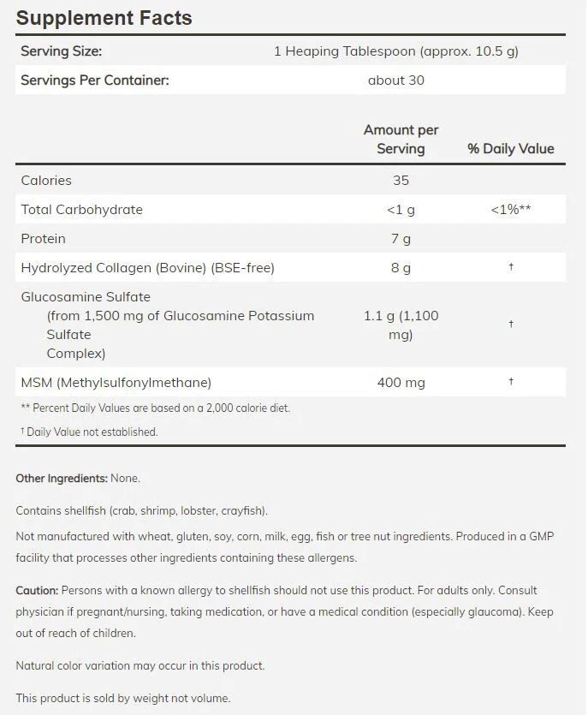Select the Protein 7 g amount
This screenshot has width=588, height=715.
tap(401, 239)
